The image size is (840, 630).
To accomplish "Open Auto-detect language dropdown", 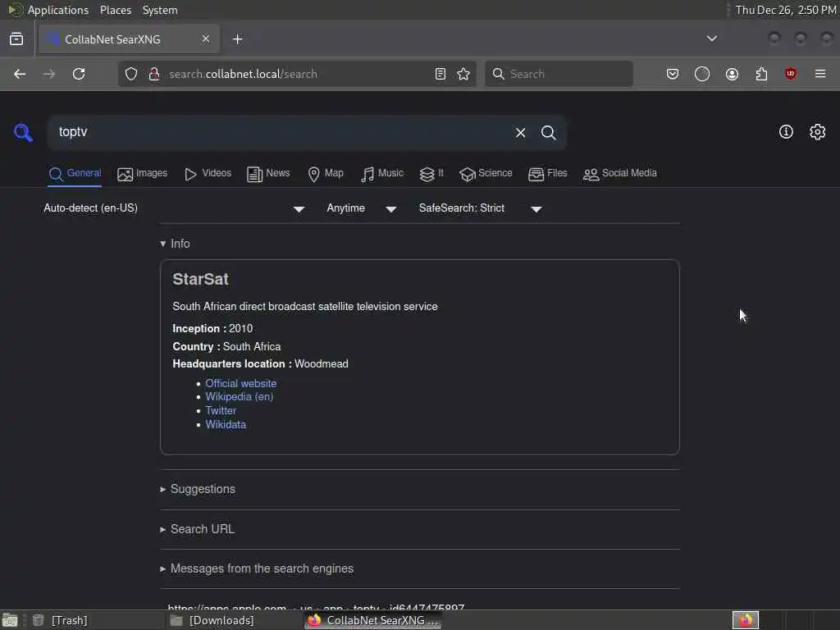I will [x=174, y=208].
